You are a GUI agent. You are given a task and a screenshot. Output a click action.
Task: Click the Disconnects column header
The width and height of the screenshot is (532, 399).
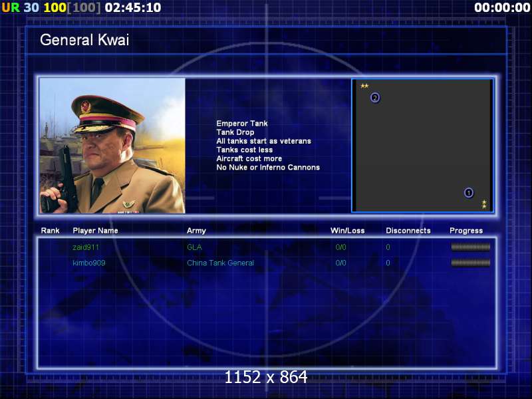(x=408, y=231)
